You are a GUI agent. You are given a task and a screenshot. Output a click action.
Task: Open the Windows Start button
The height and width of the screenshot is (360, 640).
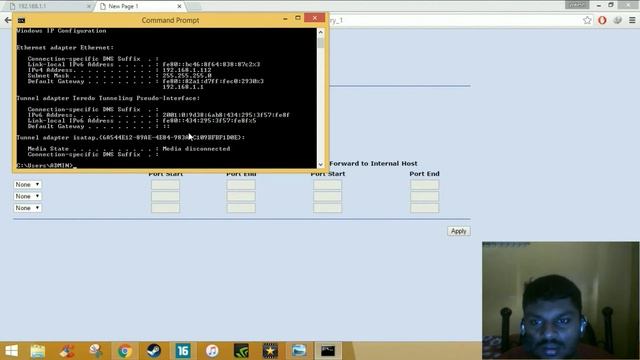click(11, 351)
